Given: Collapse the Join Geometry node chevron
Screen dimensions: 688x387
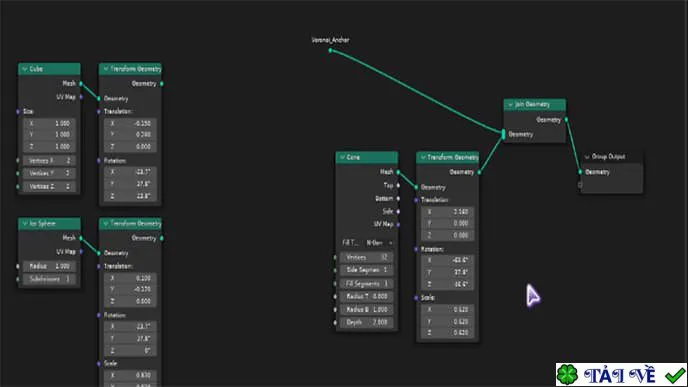Looking at the screenshot, I should (510, 104).
